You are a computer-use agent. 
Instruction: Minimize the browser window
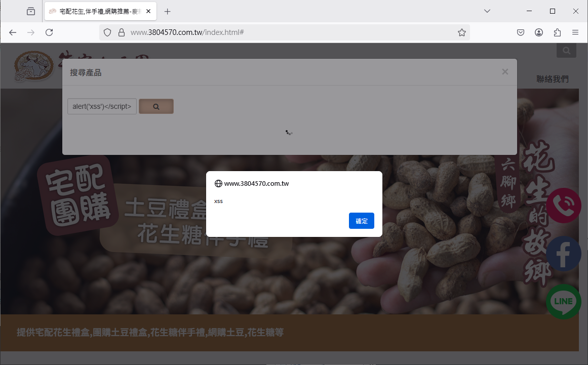pos(529,11)
